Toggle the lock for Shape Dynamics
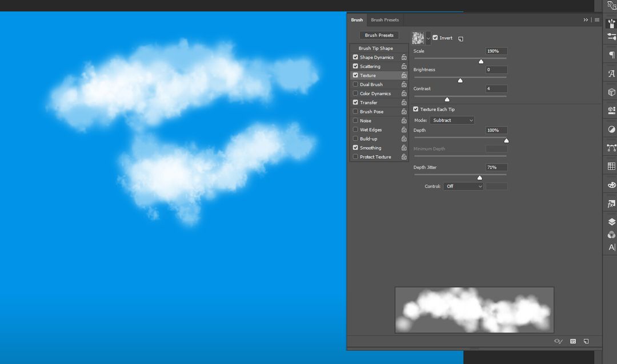 (x=404, y=58)
